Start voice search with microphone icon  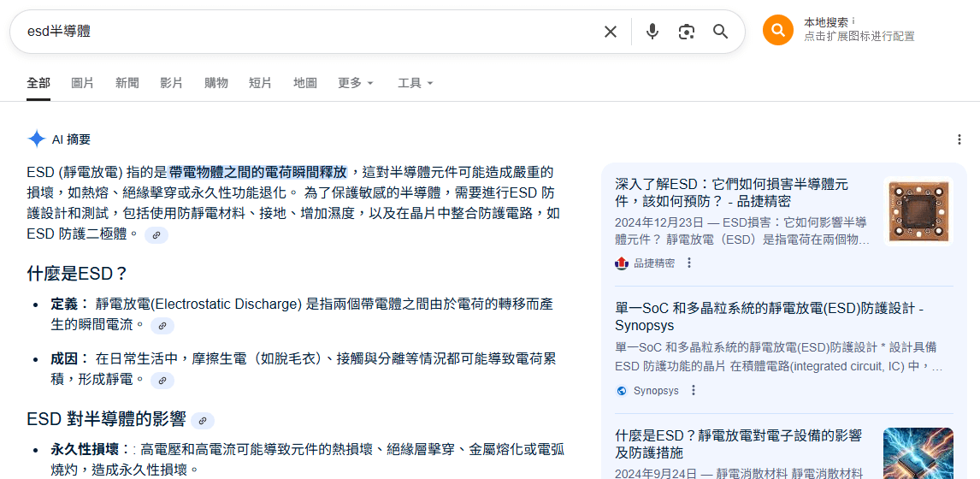pos(652,32)
